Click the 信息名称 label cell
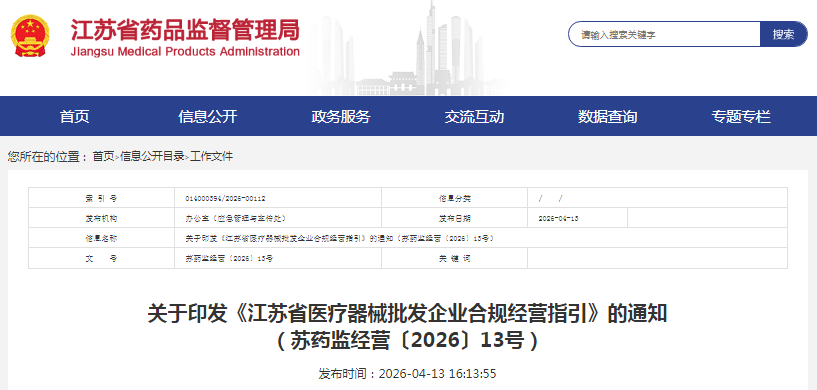This screenshot has width=817, height=390. point(102,238)
